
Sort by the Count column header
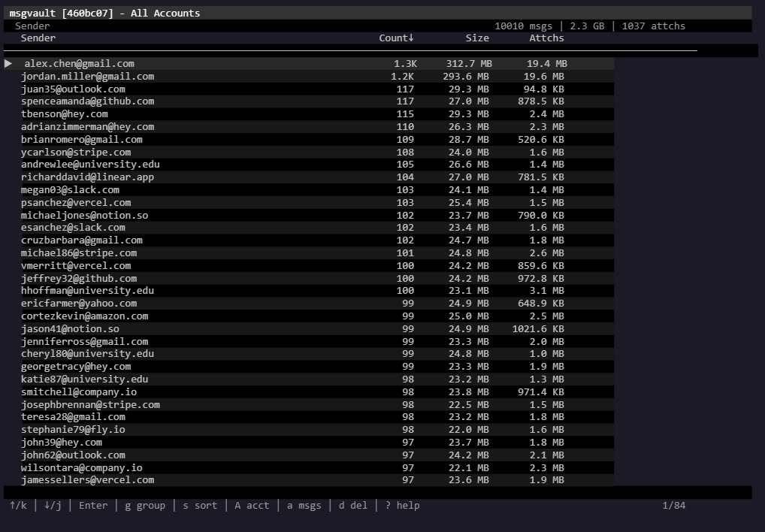(x=396, y=38)
